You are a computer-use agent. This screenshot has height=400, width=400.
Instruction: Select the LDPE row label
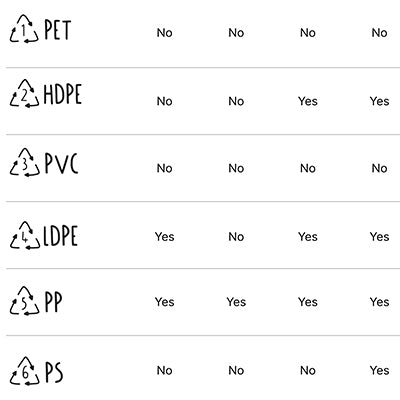61,236
